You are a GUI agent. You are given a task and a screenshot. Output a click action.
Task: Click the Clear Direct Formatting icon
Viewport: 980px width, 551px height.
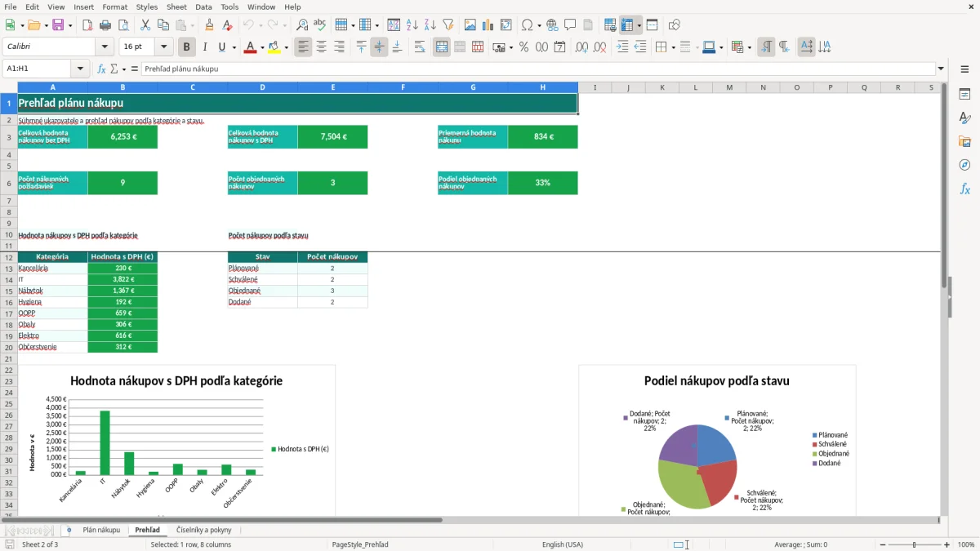[227, 25]
